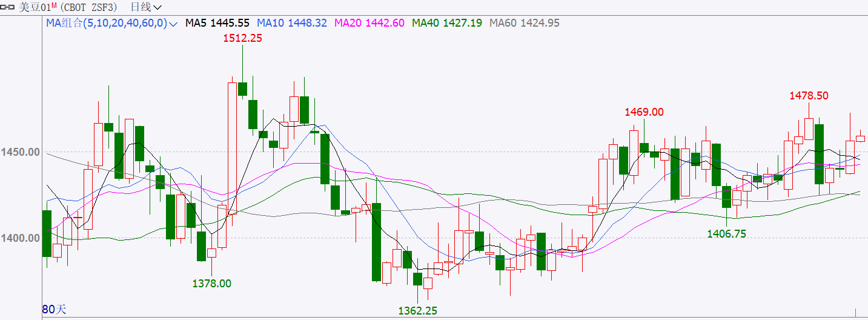Image resolution: width=868 pixels, height=320 pixels.
Task: Click the 1362.25 lowest price label
Action: (417, 311)
